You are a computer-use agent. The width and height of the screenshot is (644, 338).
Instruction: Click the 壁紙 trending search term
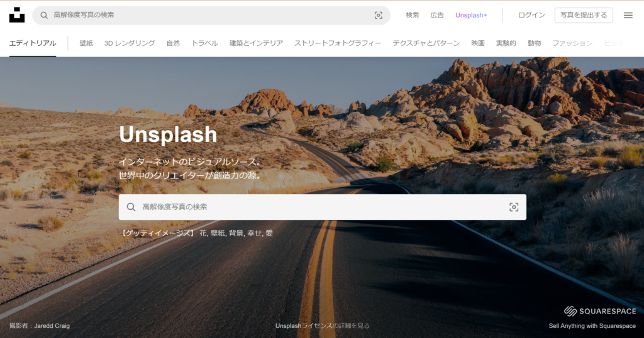point(217,233)
